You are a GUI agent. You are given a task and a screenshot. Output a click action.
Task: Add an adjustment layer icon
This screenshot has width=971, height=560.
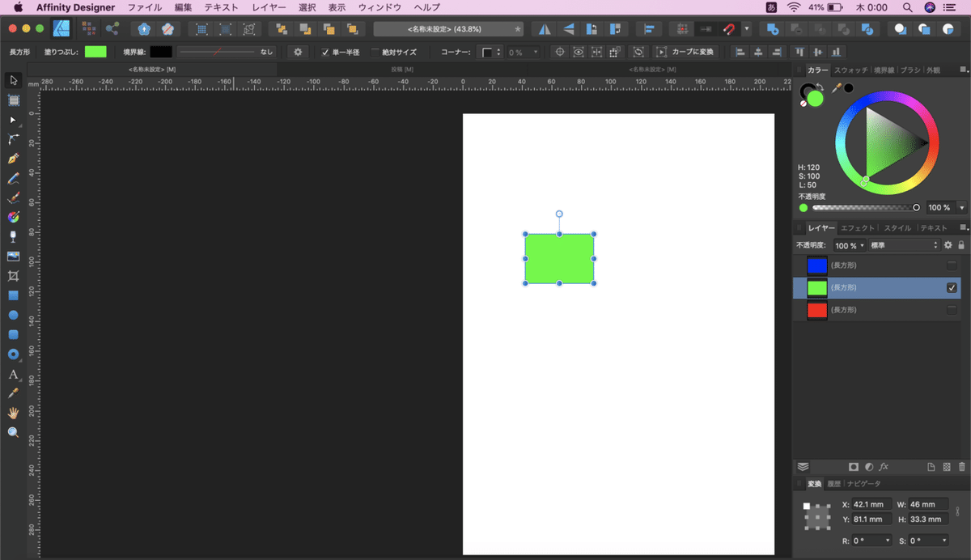pyautogui.click(x=868, y=467)
